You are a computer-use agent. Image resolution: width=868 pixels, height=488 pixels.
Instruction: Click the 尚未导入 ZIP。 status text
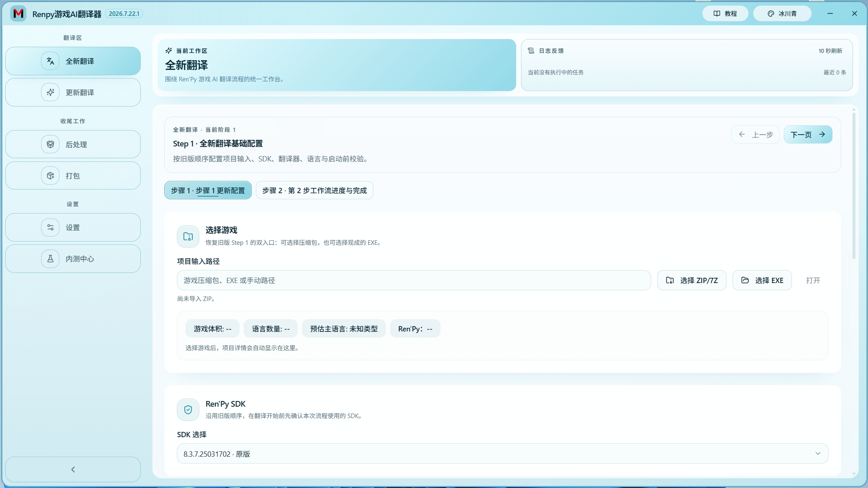pos(196,298)
